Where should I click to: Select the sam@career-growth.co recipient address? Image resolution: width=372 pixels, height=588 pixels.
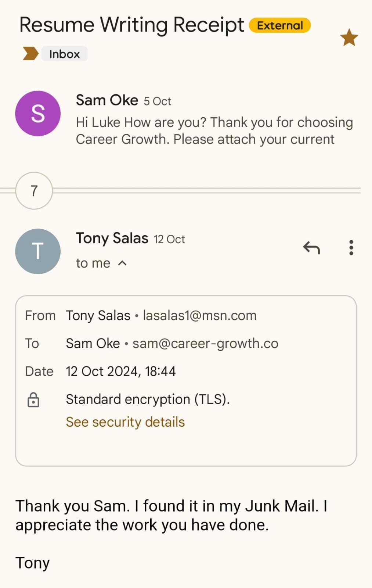205,343
